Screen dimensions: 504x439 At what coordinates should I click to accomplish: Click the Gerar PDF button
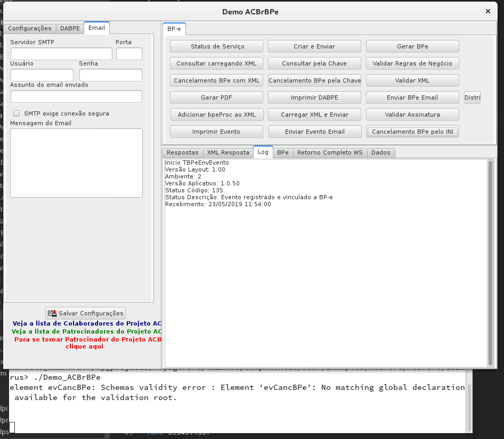coord(217,97)
